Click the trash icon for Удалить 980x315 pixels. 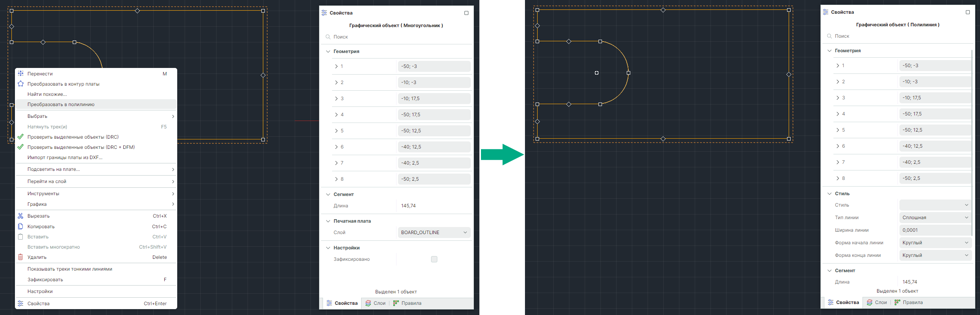[20, 257]
